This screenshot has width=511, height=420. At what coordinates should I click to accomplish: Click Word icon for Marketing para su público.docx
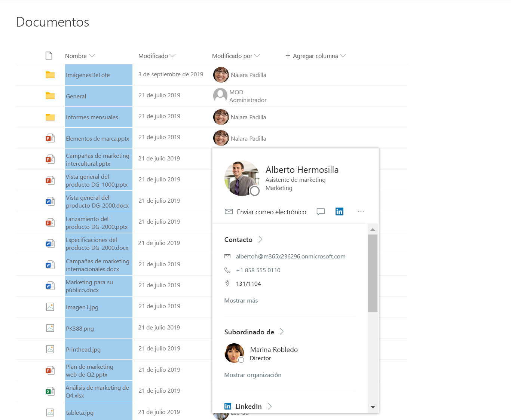(50, 286)
